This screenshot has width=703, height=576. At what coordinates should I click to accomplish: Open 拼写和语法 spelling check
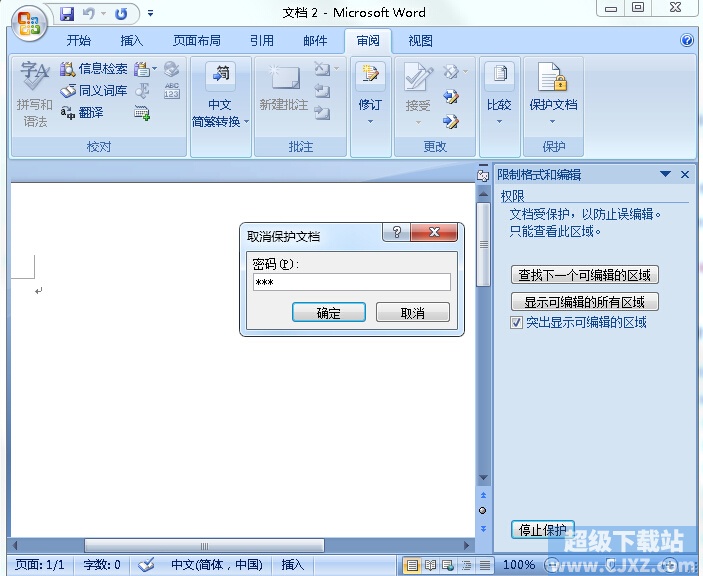point(35,95)
